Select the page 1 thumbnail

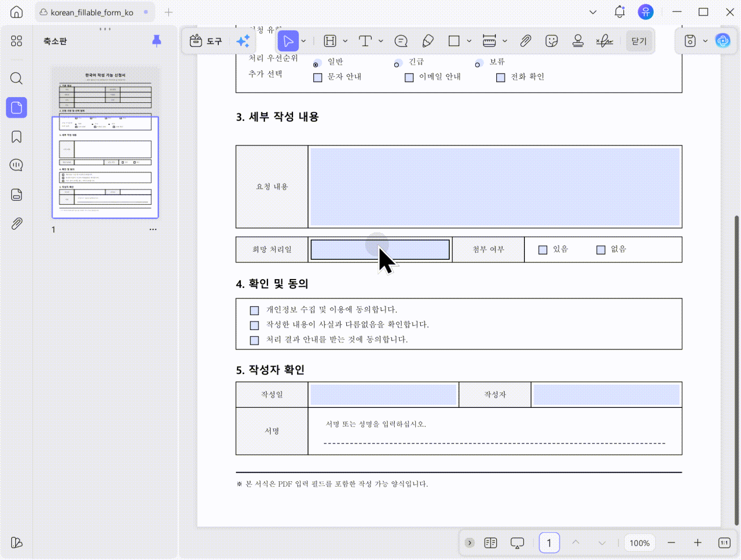[x=105, y=143]
